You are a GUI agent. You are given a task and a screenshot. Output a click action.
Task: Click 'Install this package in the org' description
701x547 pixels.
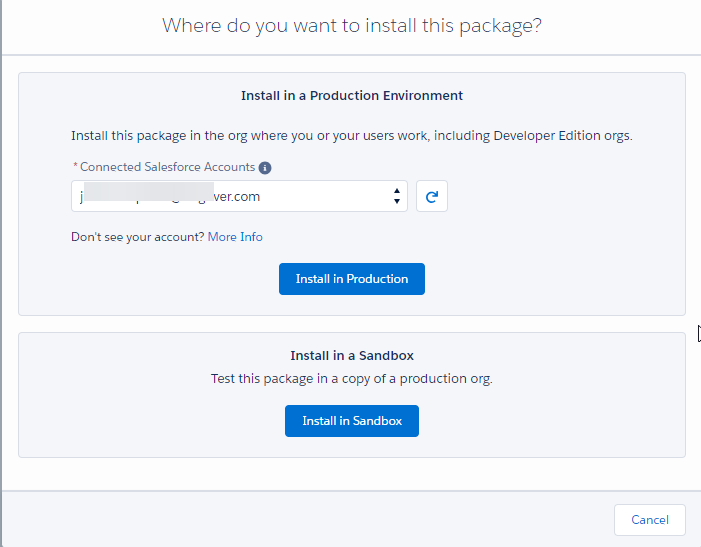[352, 136]
